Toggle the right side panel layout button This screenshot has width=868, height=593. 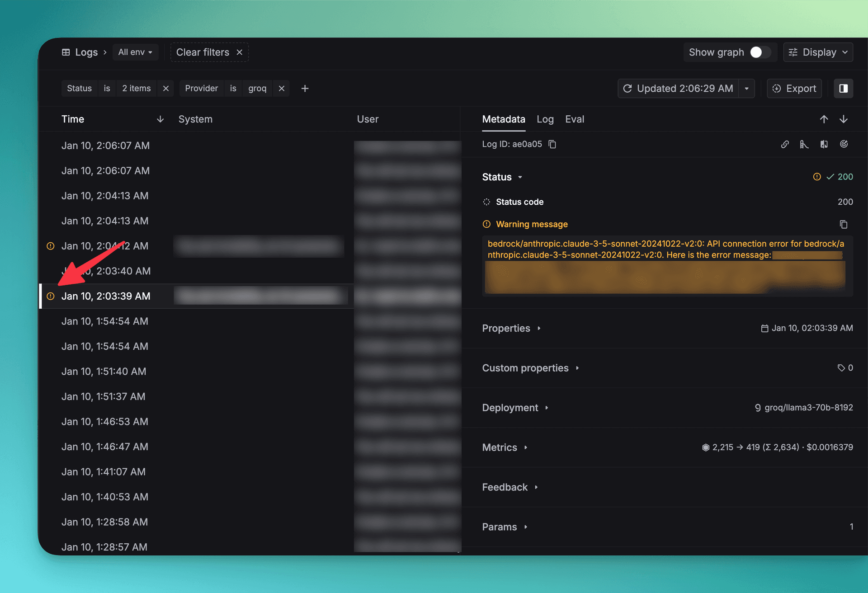[x=843, y=88]
